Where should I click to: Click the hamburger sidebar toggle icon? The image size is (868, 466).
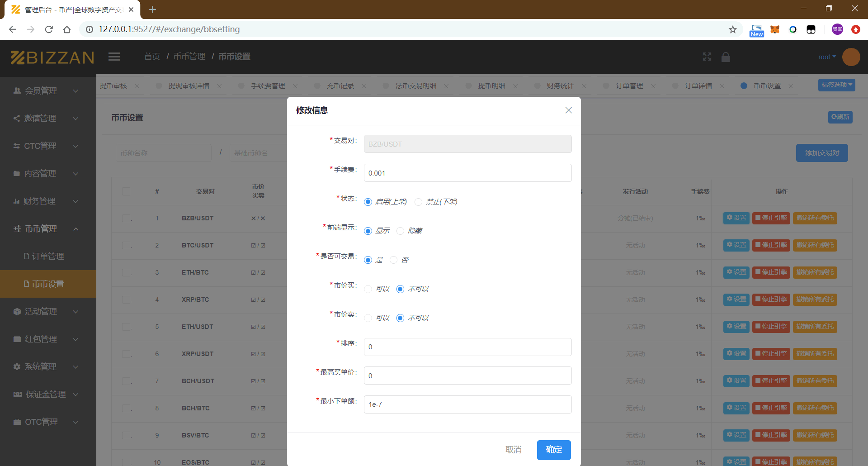click(x=114, y=57)
